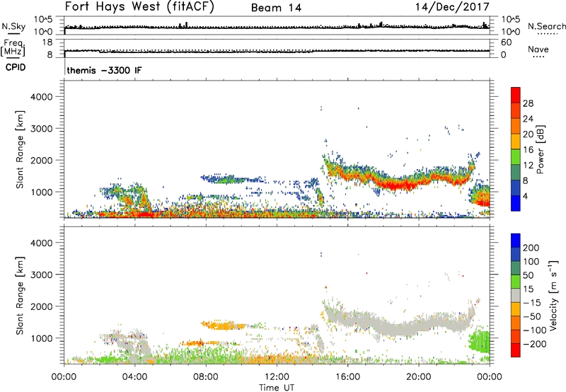The height and width of the screenshot is (392, 566).
Task: Click the frequency trace strip
Action: 277,48
